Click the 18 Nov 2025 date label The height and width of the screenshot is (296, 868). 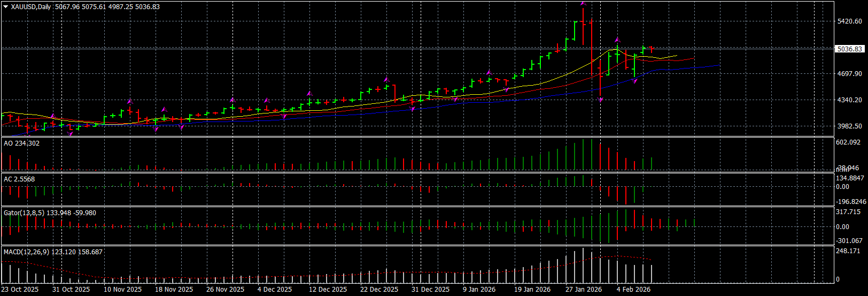(174, 290)
